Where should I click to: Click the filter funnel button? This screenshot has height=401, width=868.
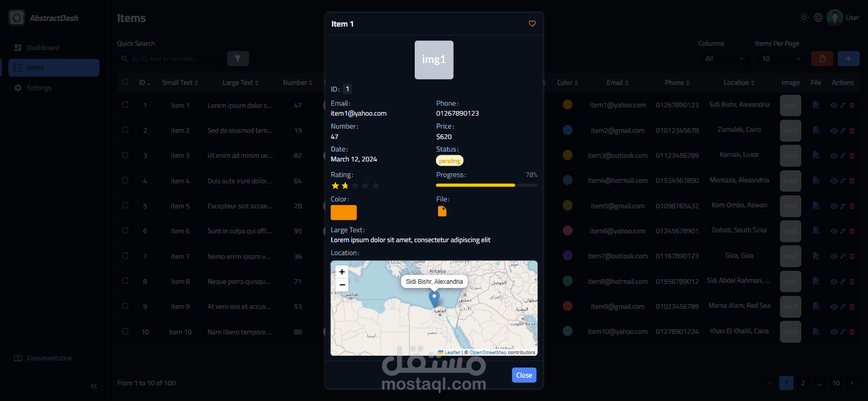point(238,59)
